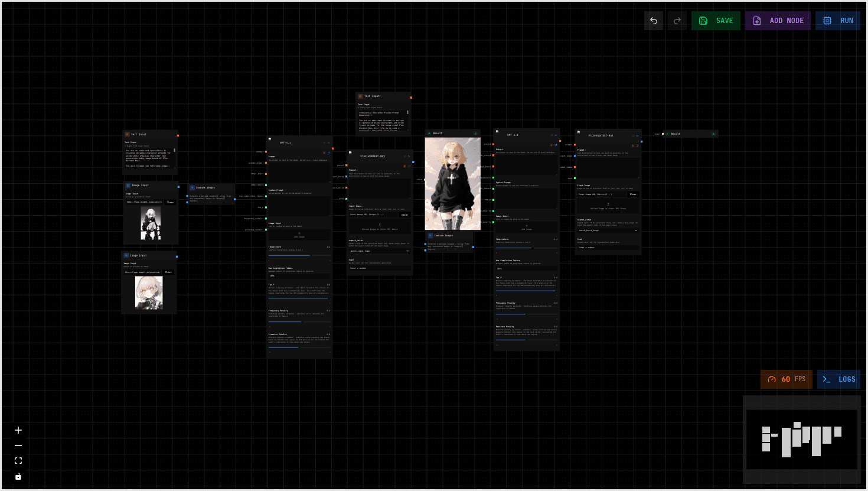This screenshot has height=491, width=868.
Task: Redo the last undone action
Action: [x=677, y=21]
